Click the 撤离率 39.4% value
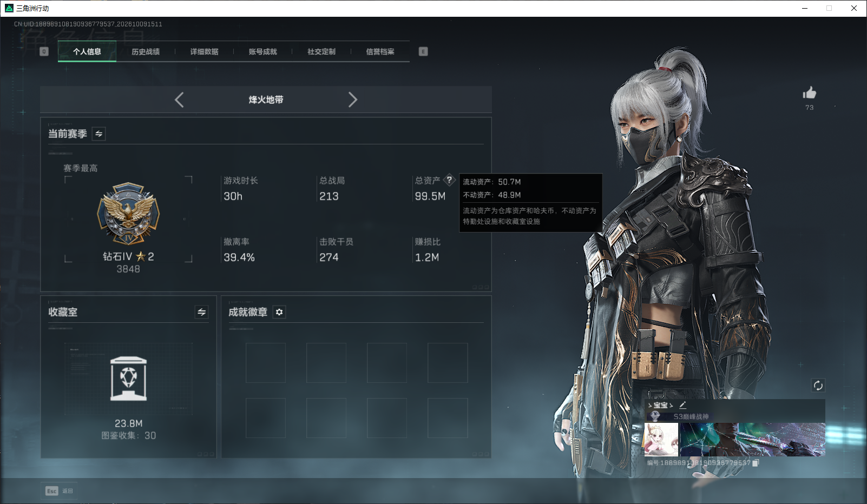The height and width of the screenshot is (504, 867). pos(239,257)
